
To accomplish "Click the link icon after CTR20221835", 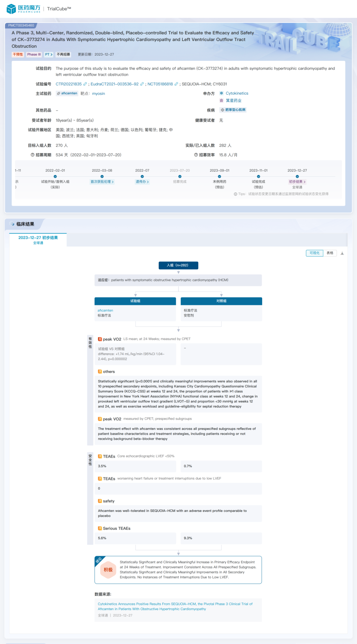I will click(85, 84).
